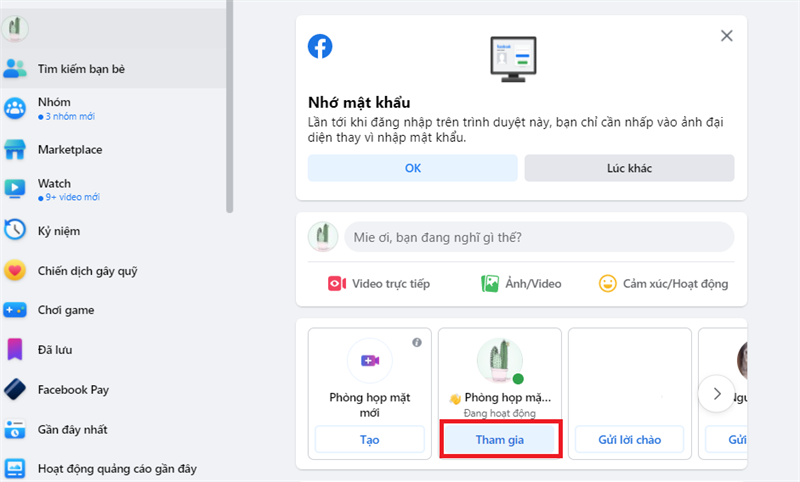Screen dimensions: 800x482
Task: Open the Watch video icon
Action: click(15, 189)
